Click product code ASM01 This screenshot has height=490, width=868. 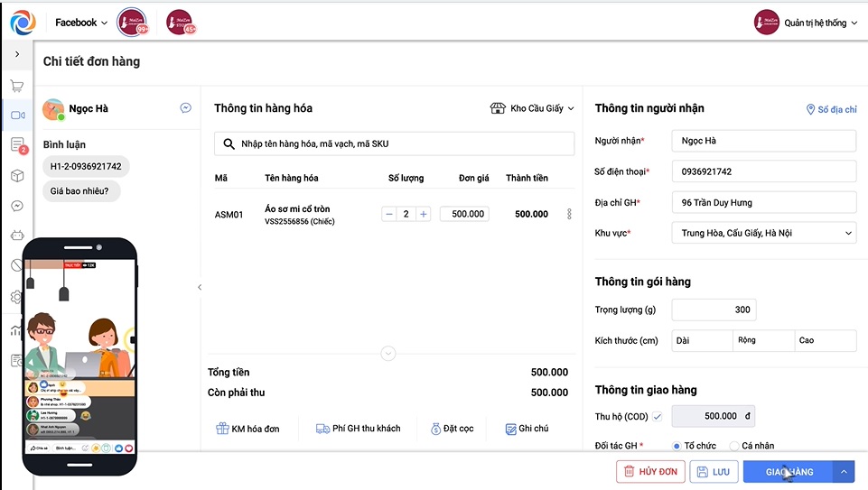click(229, 215)
